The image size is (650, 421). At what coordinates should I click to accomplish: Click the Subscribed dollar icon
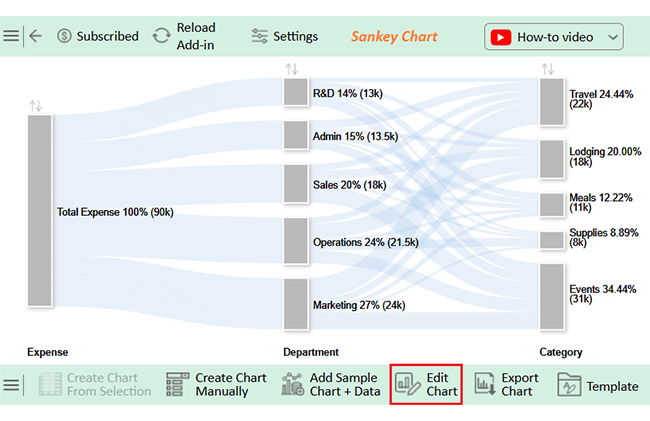[x=64, y=36]
